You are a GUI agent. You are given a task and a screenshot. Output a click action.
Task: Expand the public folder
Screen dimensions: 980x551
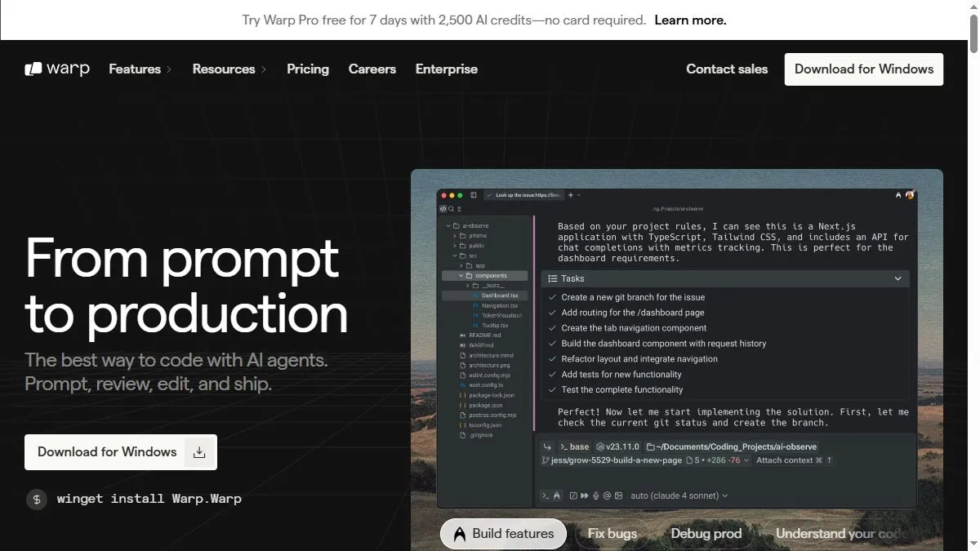coord(455,245)
